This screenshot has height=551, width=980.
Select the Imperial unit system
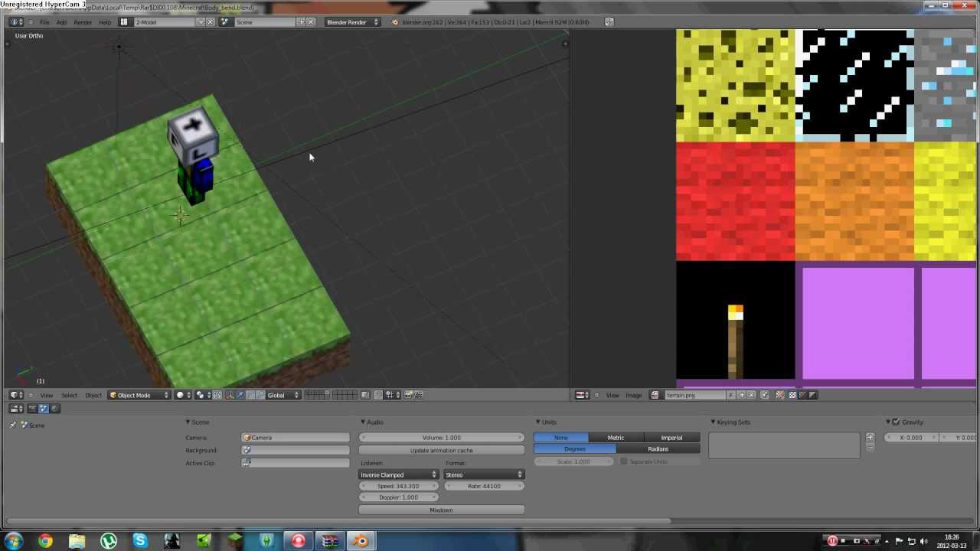[x=671, y=438]
